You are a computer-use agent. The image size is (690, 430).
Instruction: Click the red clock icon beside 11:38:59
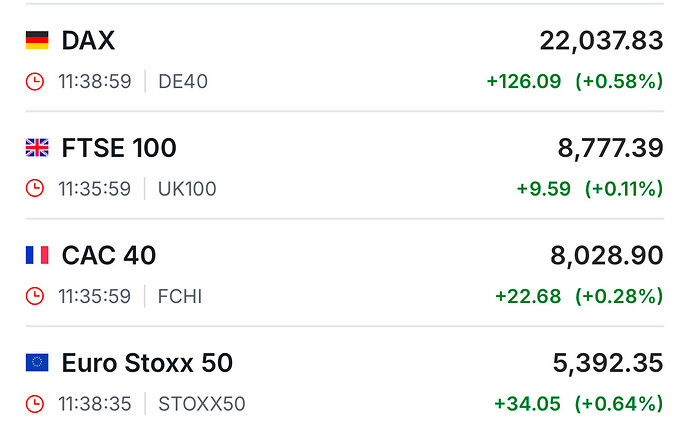35,81
